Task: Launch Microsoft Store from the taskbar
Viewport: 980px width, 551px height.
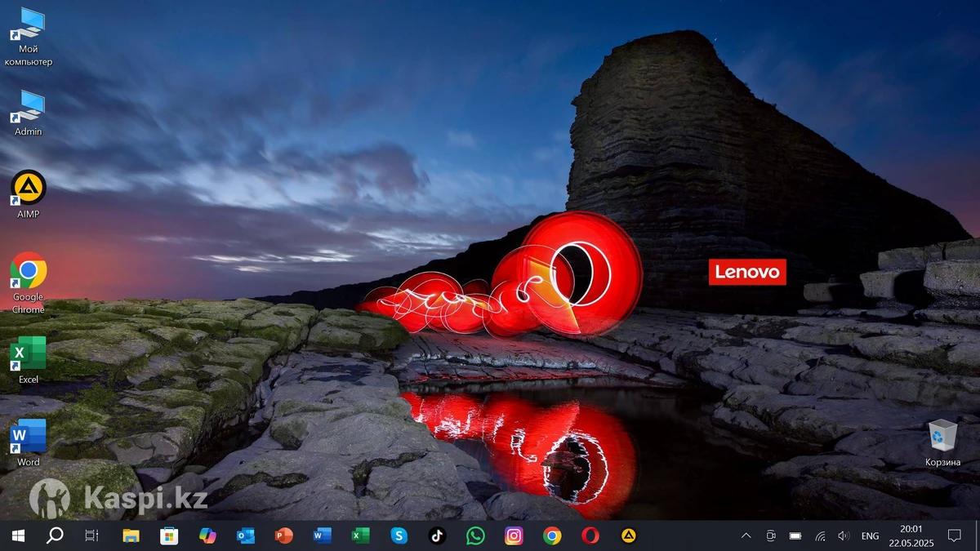Action: [x=169, y=535]
